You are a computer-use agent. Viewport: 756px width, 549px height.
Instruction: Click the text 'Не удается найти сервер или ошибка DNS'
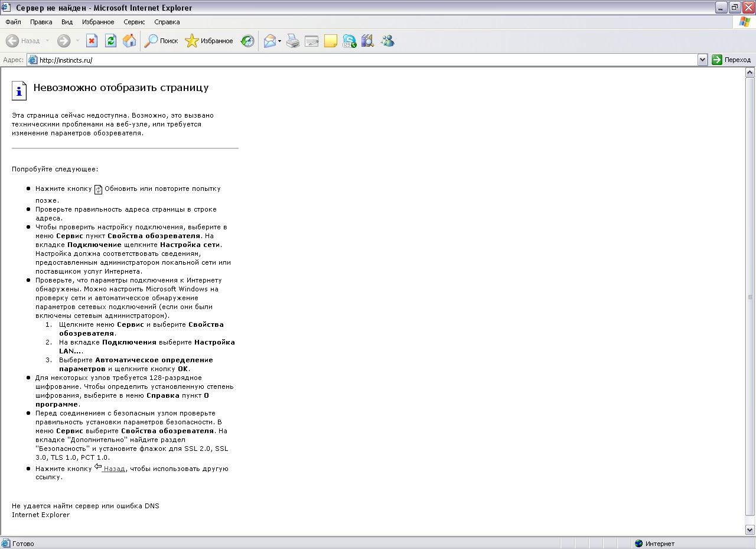(x=86, y=506)
